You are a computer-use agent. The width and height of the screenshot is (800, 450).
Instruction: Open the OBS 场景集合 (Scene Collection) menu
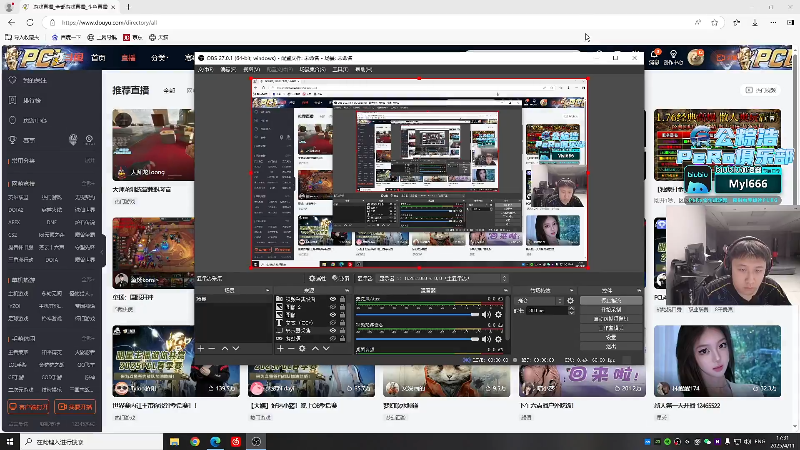[x=312, y=70]
